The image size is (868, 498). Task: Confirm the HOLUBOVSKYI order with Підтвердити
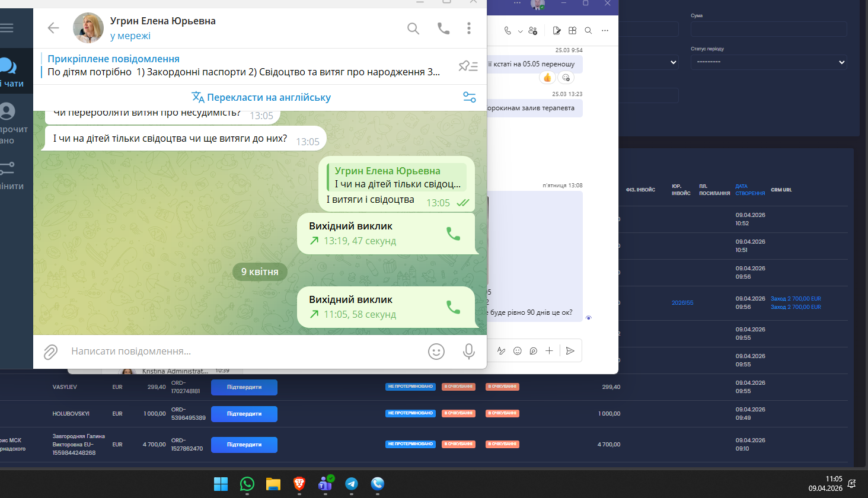pos(244,414)
